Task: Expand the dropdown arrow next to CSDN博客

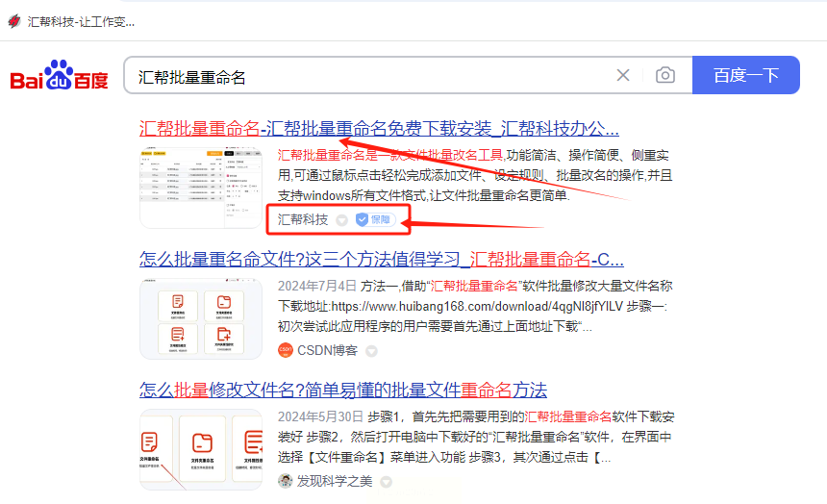Action: coord(371,351)
